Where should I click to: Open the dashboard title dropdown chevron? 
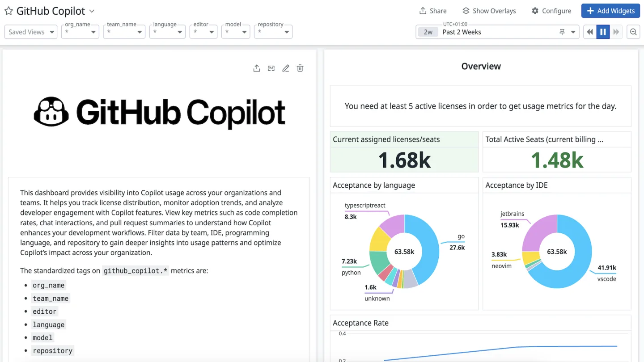[x=92, y=11]
